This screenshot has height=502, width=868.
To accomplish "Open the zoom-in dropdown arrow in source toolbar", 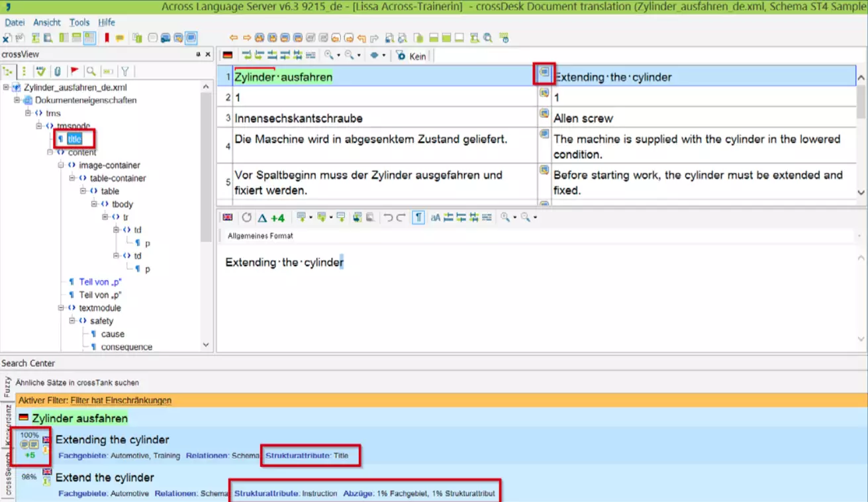I will (x=339, y=56).
